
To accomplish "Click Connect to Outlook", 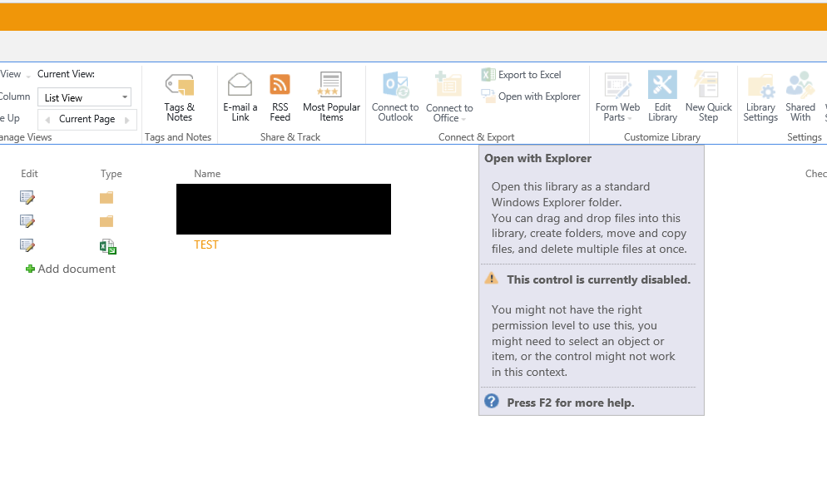I will pyautogui.click(x=395, y=98).
